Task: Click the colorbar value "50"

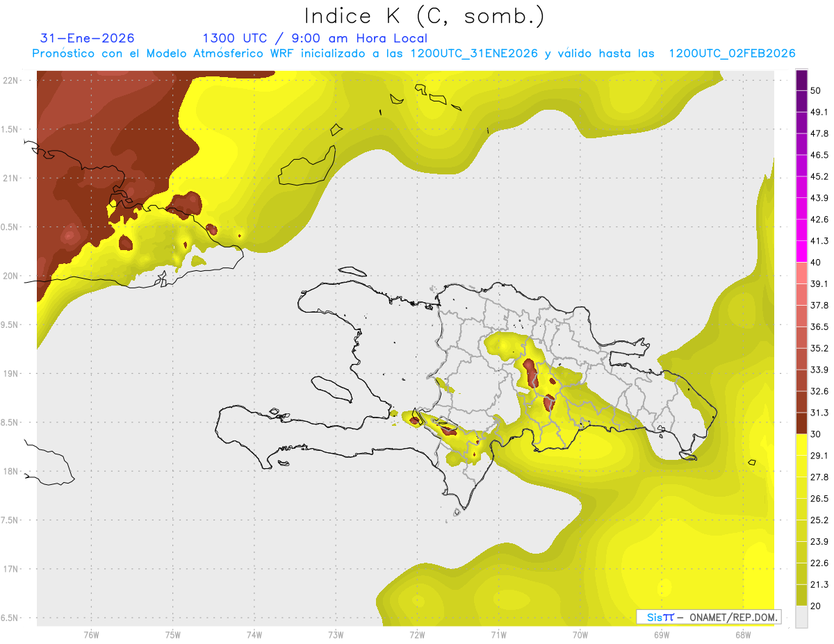Action: pos(817,91)
